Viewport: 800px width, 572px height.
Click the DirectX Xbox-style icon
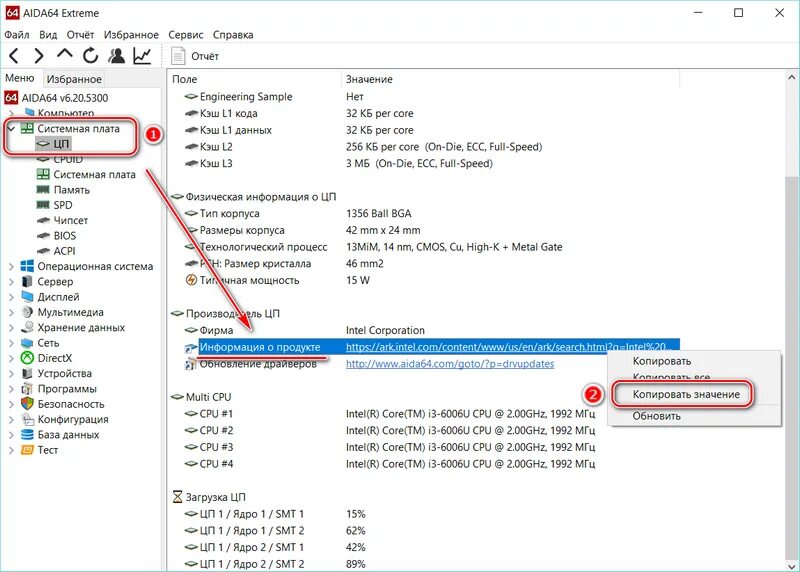27,358
